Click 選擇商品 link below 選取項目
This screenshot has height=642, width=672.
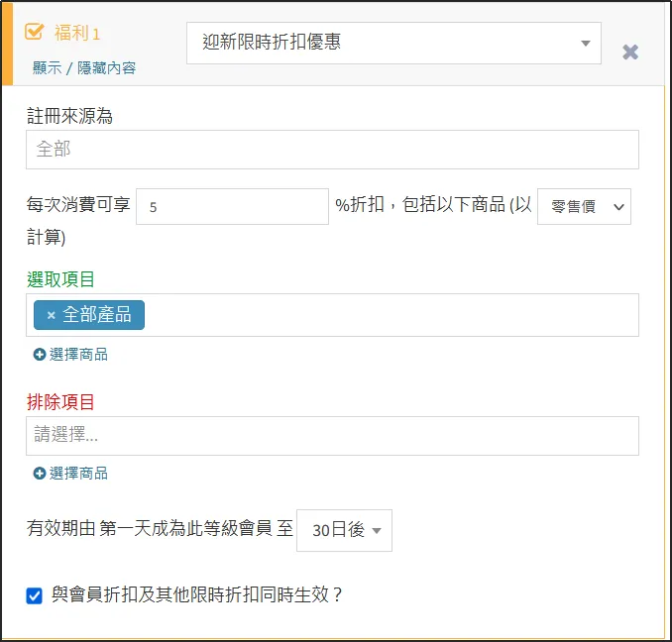78,355
